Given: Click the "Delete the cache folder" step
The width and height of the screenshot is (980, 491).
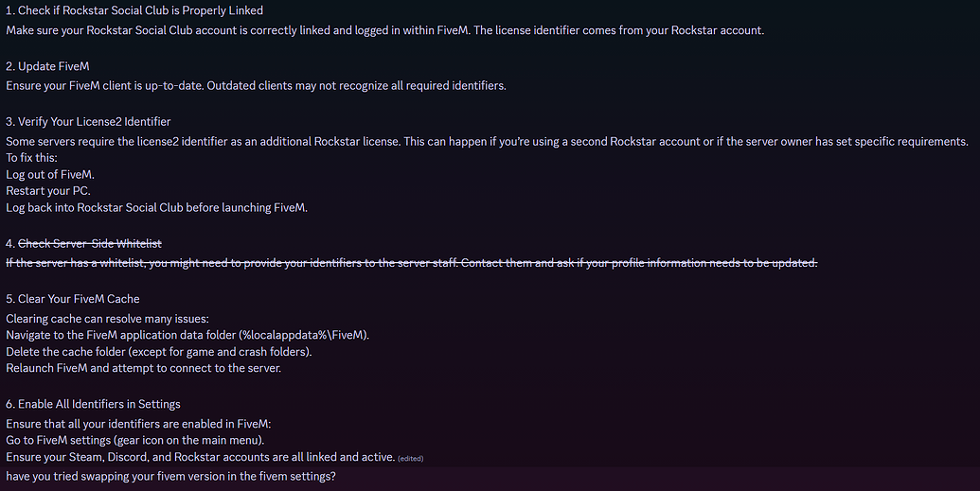Looking at the screenshot, I should [x=158, y=351].
